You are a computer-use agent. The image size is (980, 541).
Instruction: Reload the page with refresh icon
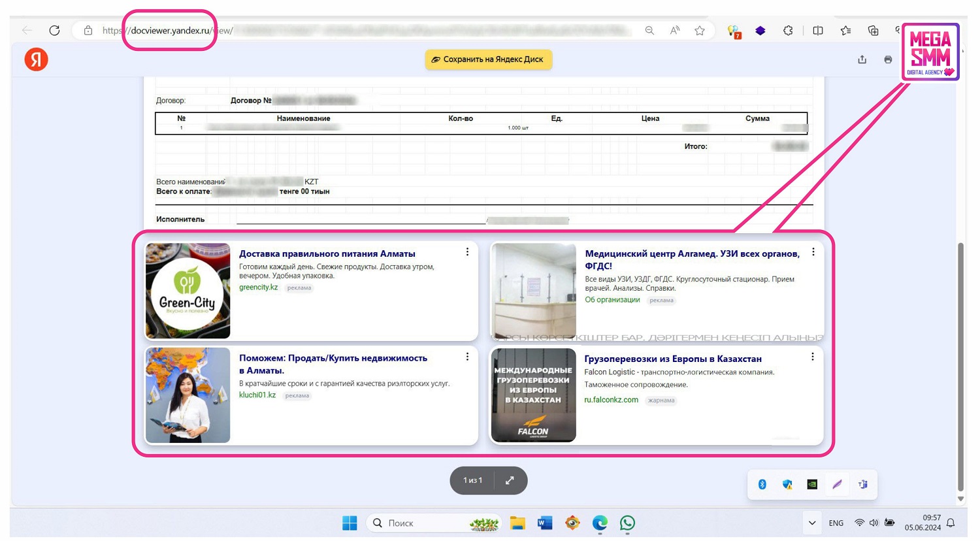point(55,30)
